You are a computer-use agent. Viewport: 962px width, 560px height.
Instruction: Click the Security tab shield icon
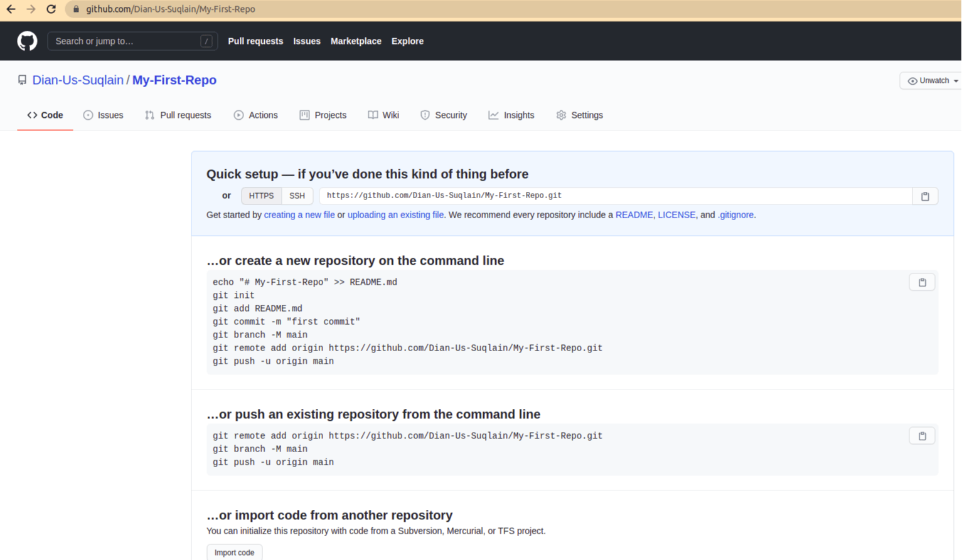point(425,115)
